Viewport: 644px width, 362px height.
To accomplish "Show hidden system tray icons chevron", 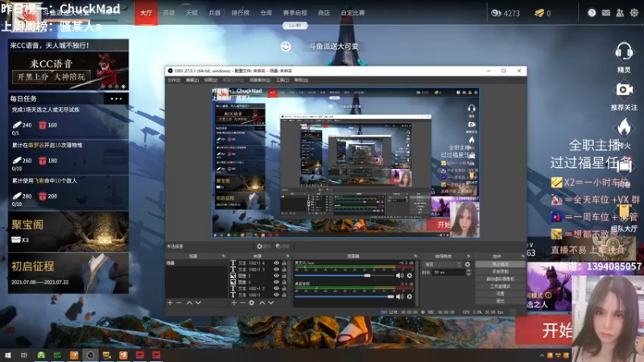I will coord(542,356).
